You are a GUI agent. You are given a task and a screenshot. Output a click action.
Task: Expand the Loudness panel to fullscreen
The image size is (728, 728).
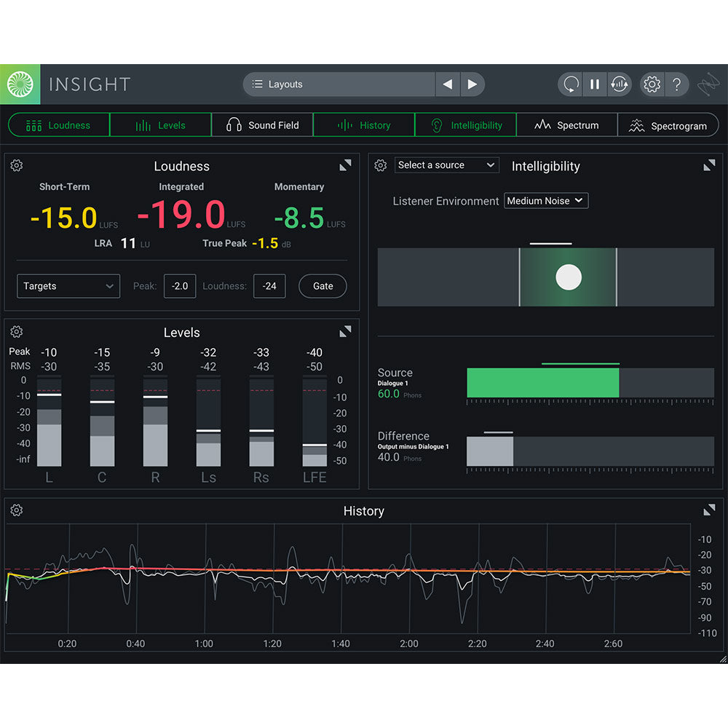click(x=345, y=165)
